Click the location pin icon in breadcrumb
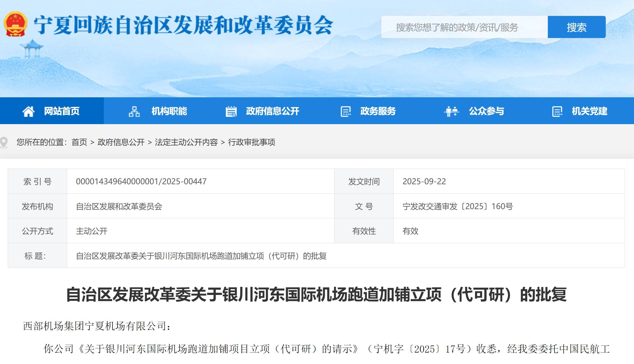Screen dimensions: 634x364 click(4, 143)
